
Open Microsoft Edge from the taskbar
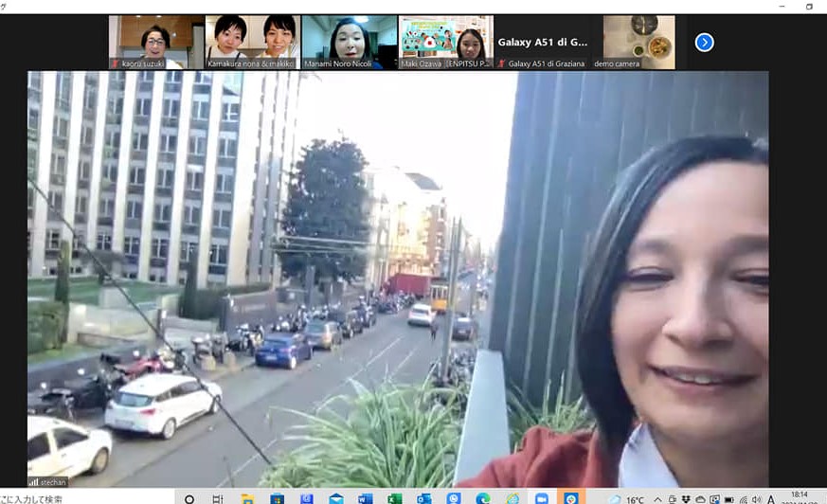click(x=483, y=498)
